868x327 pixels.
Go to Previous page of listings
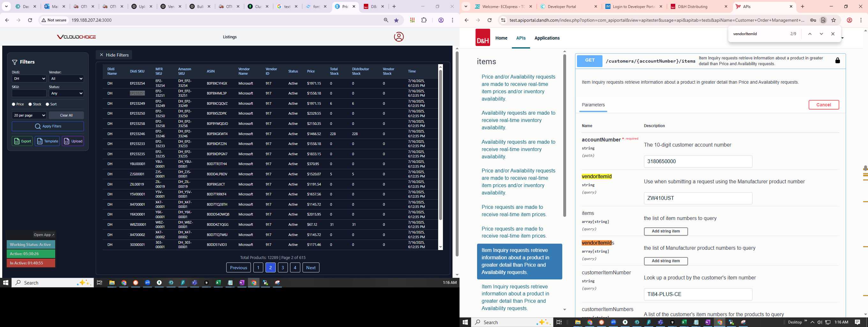pyautogui.click(x=238, y=267)
